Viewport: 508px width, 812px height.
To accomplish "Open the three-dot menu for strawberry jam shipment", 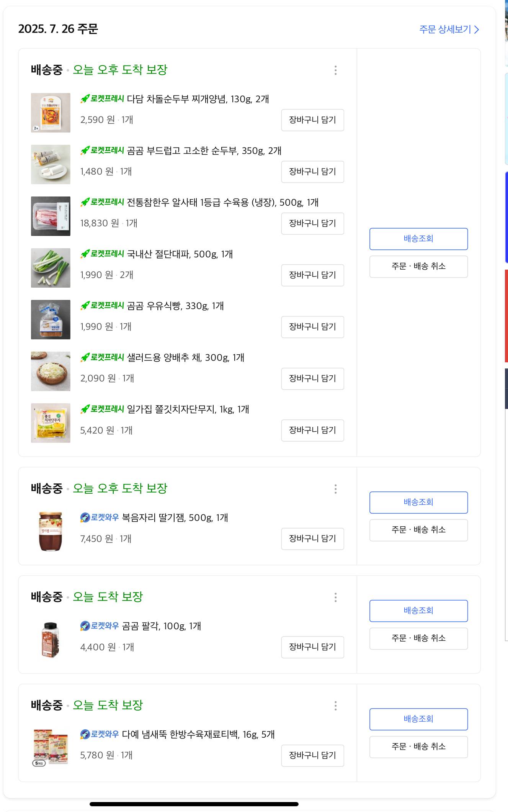I will tap(335, 489).
